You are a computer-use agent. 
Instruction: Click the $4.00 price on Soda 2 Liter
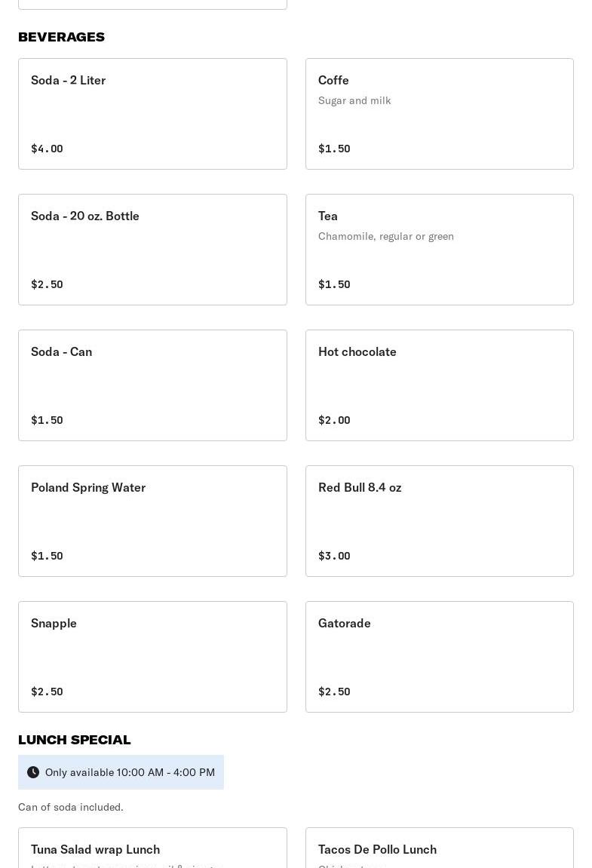[47, 149]
